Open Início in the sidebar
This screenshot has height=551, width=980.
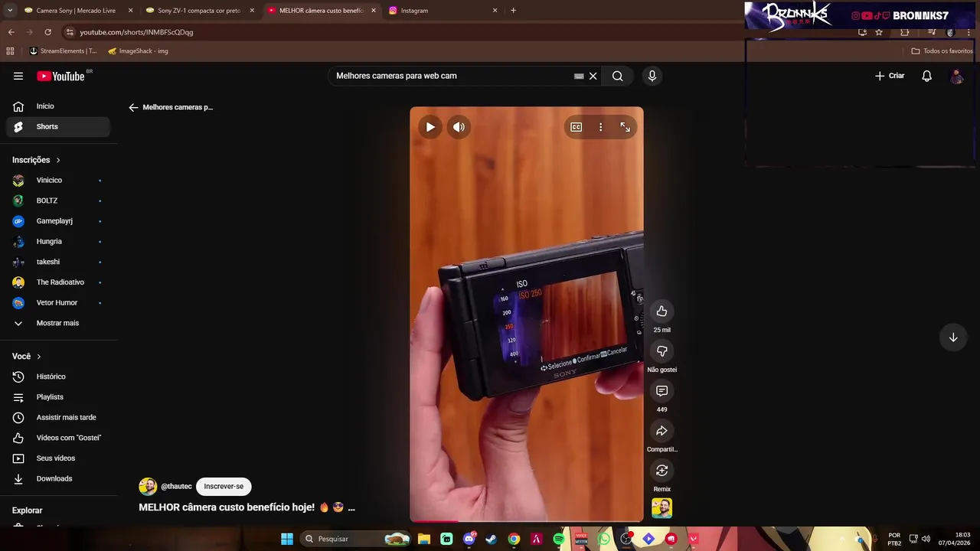[58, 106]
